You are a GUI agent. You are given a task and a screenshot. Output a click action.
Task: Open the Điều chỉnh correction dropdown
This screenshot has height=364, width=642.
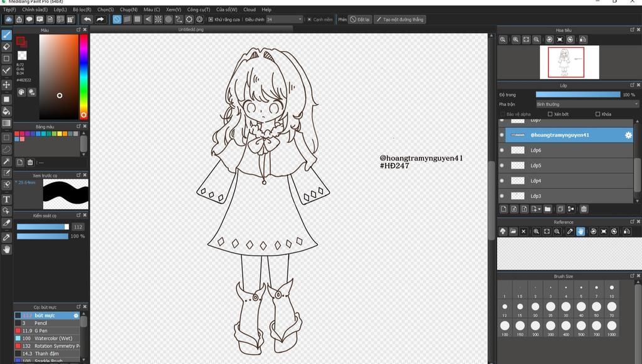285,19
